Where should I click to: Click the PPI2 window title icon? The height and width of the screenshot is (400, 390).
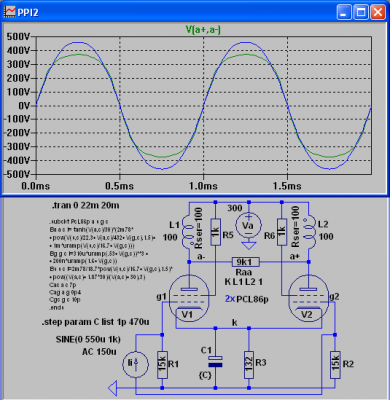tap(9, 12)
